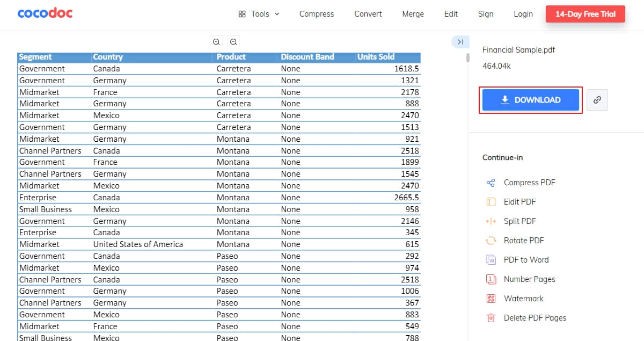
Task: Click the CocoDoc logo
Action: coord(45,13)
